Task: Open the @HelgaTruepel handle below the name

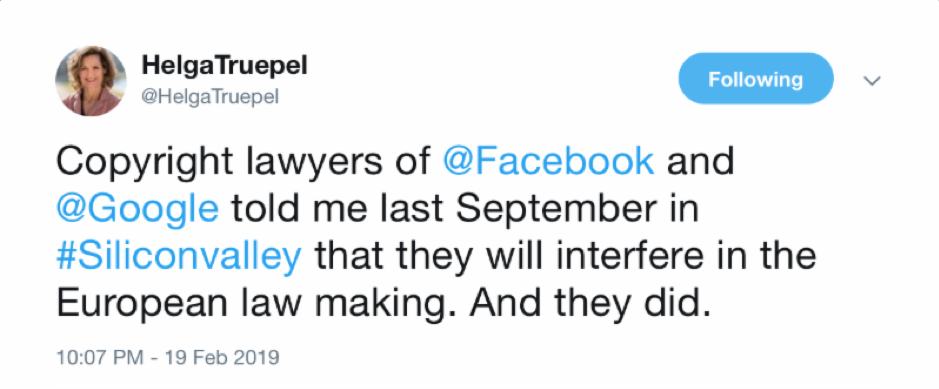Action: click(x=211, y=96)
